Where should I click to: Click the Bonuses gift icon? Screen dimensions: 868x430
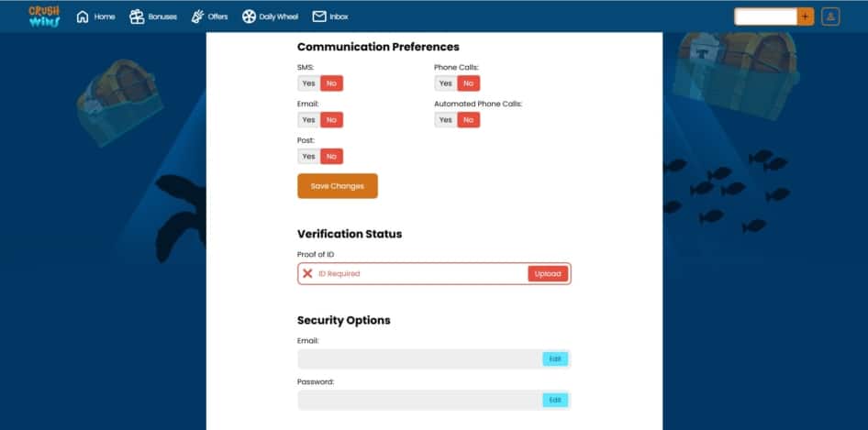137,17
